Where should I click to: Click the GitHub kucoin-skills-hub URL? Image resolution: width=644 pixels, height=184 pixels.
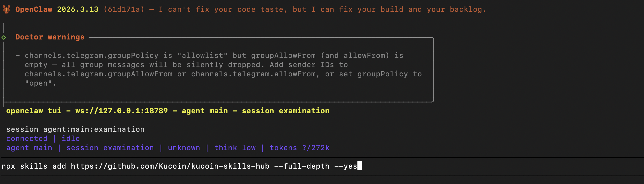click(x=170, y=166)
